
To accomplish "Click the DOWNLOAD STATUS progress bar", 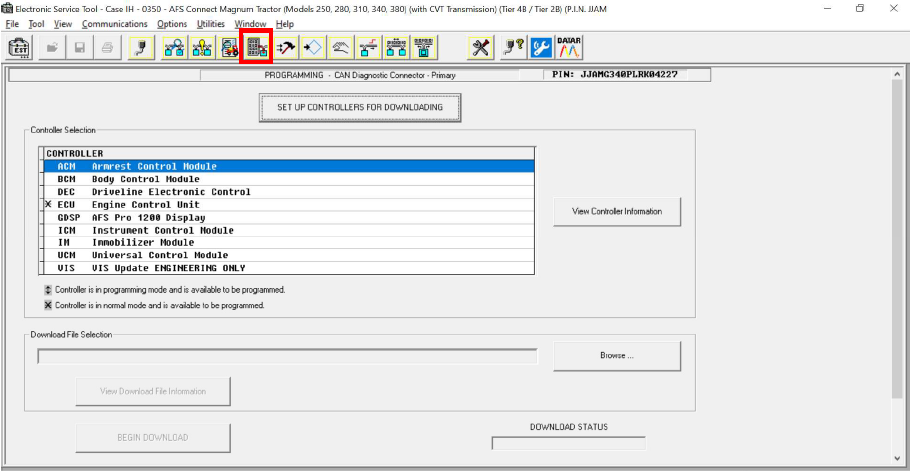I will pyautogui.click(x=568, y=443).
